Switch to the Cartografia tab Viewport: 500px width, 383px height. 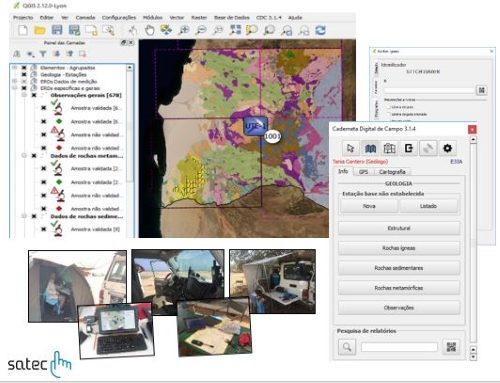[x=392, y=172]
